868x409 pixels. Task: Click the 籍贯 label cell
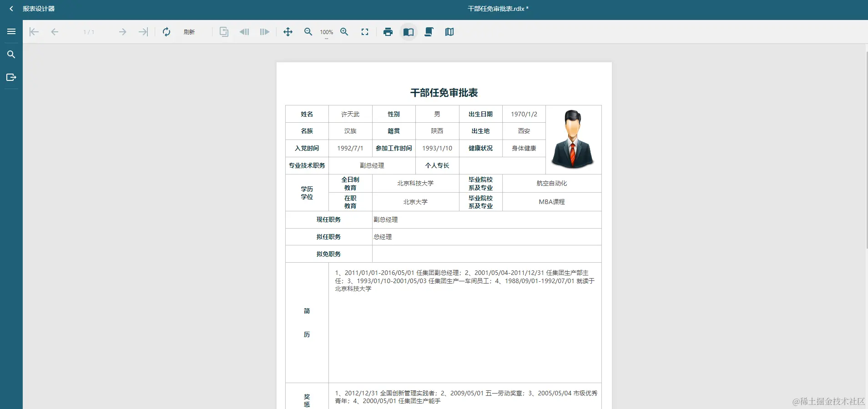(x=394, y=131)
